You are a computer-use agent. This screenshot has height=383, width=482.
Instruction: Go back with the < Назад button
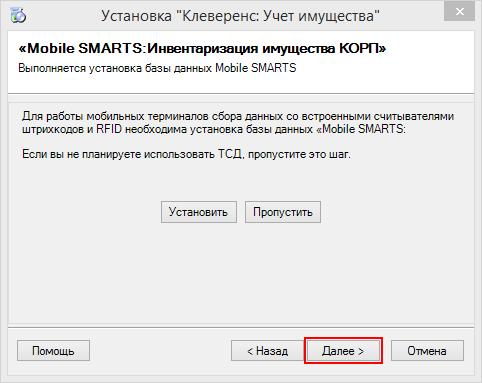267,350
